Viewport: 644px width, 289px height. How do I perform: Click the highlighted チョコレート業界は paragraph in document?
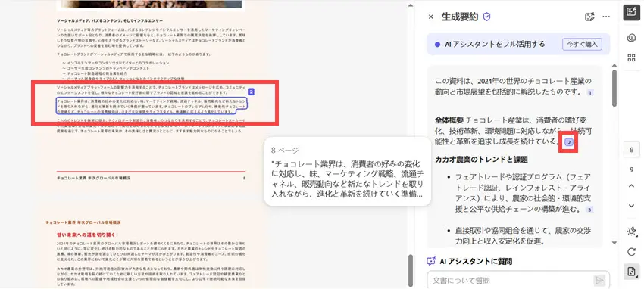coord(152,106)
